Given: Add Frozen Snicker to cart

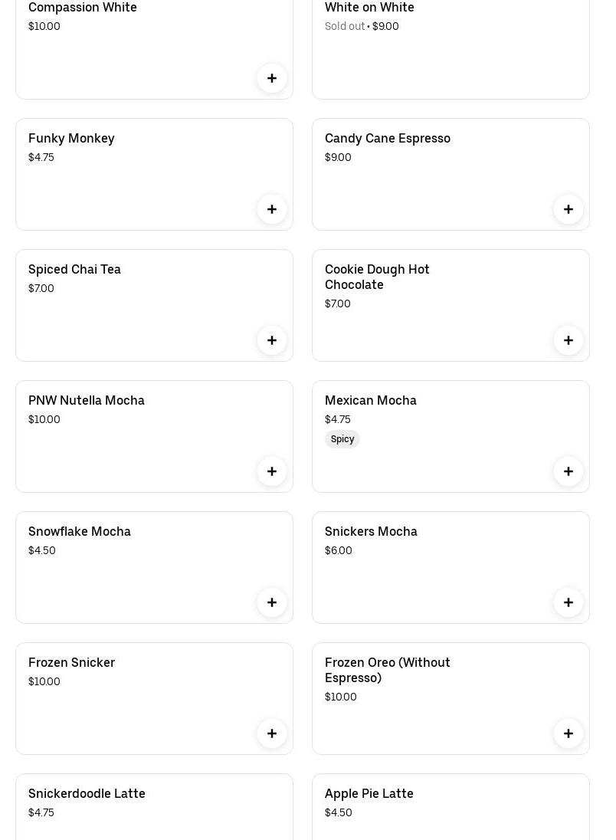Looking at the screenshot, I should click(272, 733).
